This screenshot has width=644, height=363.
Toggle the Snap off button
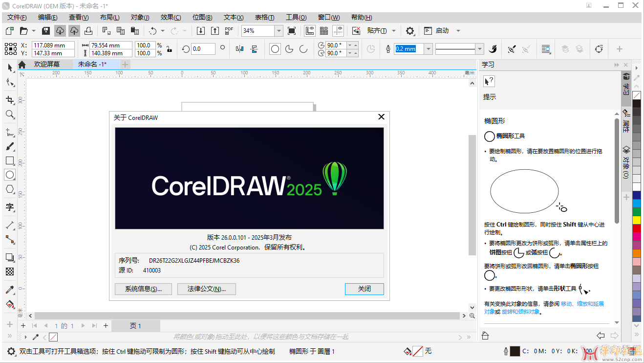point(356,31)
